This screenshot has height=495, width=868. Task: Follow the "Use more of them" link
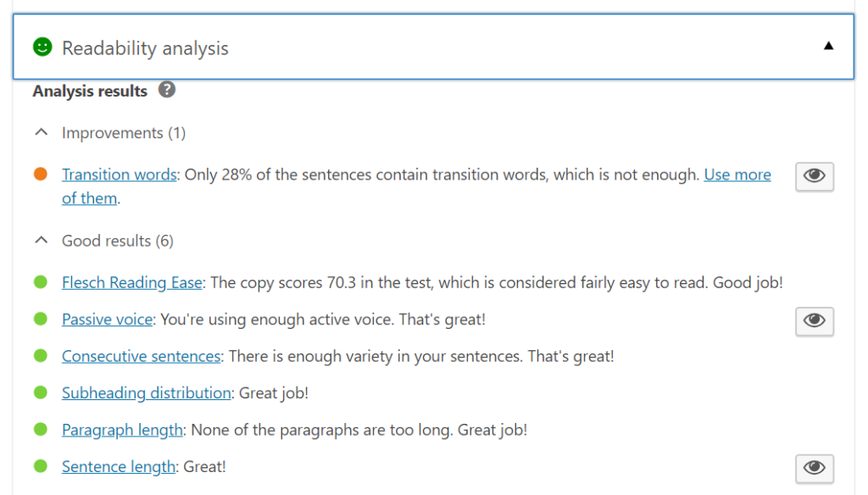(x=737, y=175)
